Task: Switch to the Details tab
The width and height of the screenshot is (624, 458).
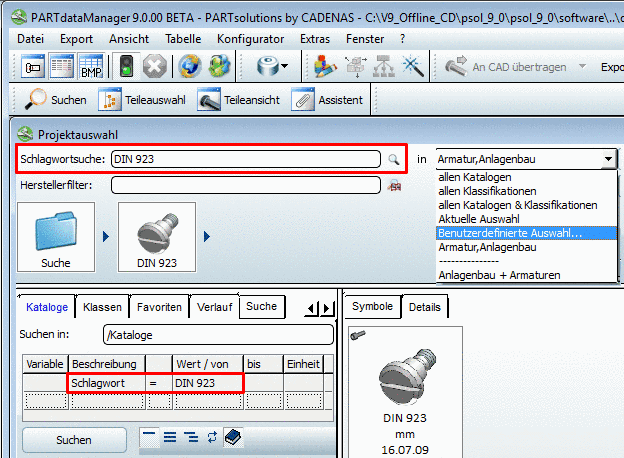Action: click(x=425, y=307)
